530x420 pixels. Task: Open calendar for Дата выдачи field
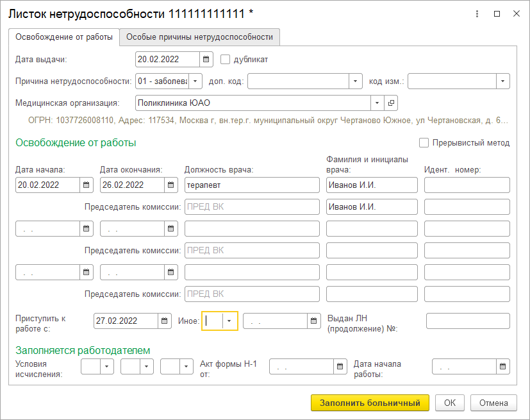pyautogui.click(x=206, y=60)
